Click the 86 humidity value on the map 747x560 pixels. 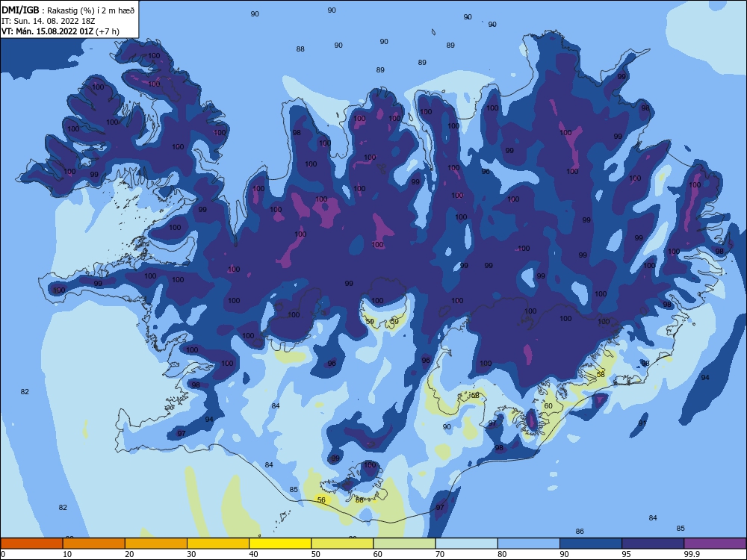580,532
